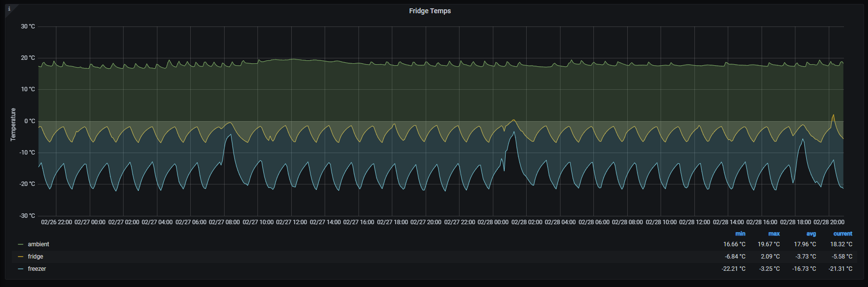
Task: Click the Temperature axis title
Action: pos(13,125)
